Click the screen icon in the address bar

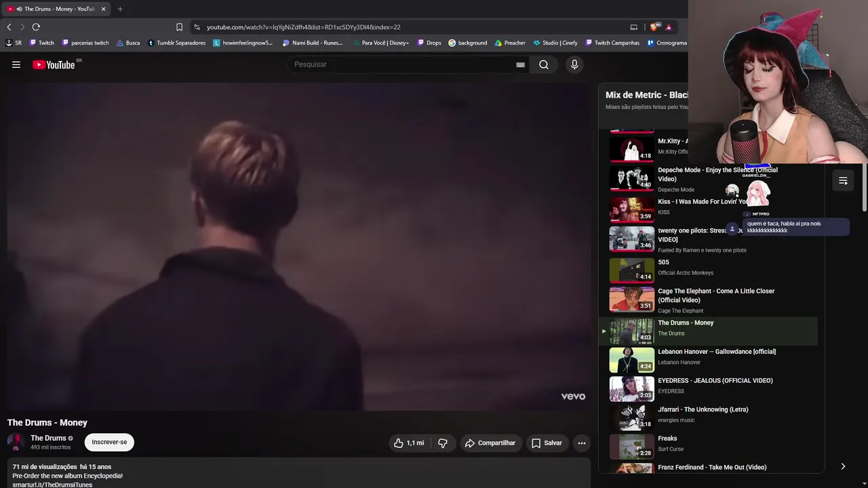tap(634, 27)
